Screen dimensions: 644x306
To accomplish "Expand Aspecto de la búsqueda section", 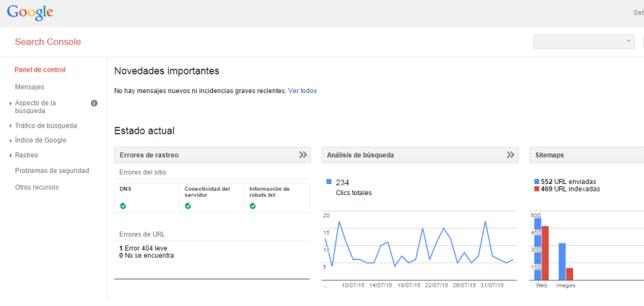I will pos(35,106).
